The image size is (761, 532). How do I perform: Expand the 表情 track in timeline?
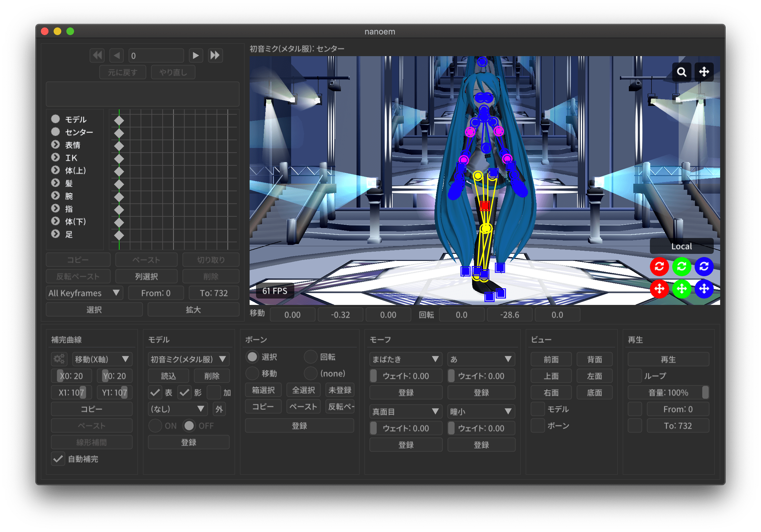click(55, 145)
